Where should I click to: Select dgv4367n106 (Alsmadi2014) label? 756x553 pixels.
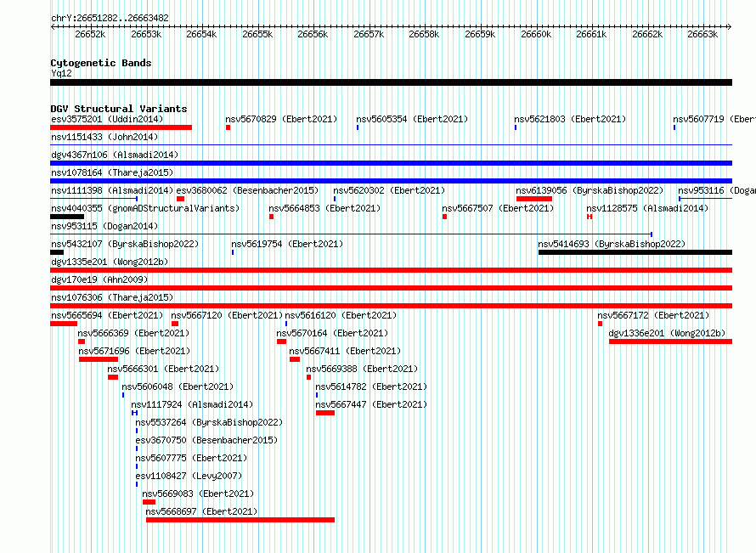pyautogui.click(x=115, y=155)
